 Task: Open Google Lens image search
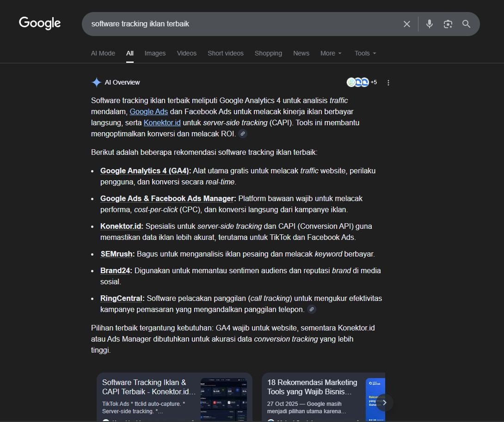448,24
